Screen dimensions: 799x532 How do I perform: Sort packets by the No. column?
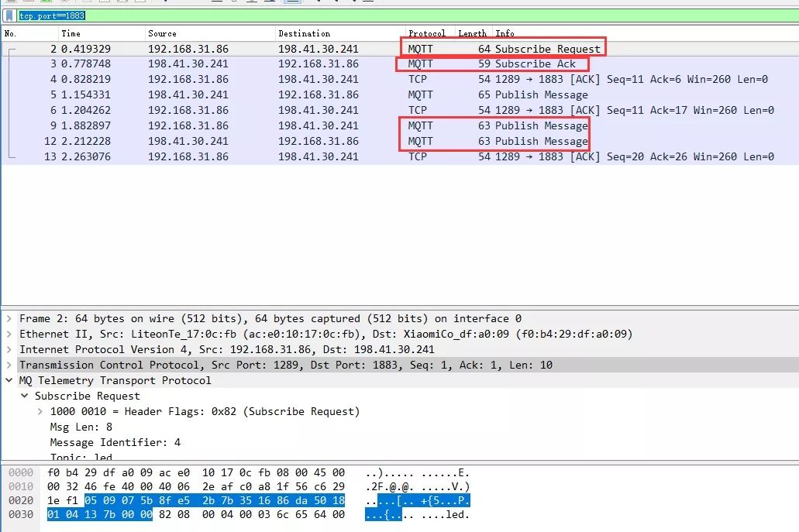click(11, 34)
